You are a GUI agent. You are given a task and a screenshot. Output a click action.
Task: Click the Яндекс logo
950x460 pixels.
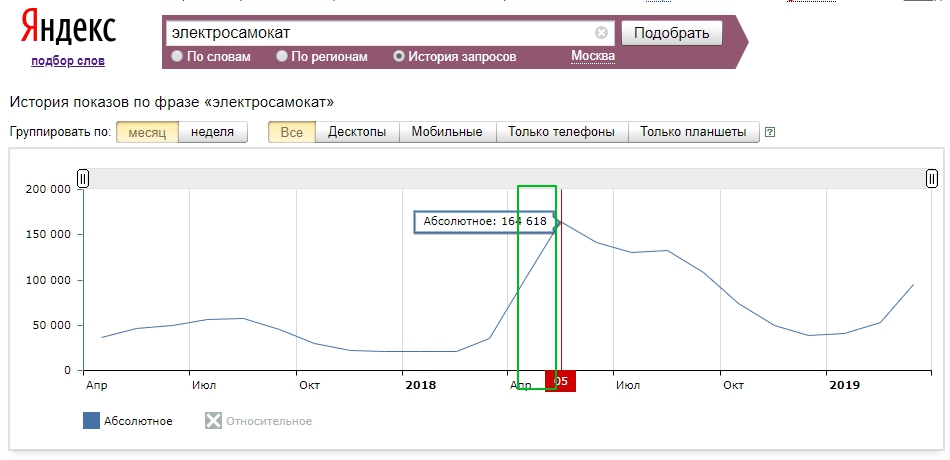(x=68, y=29)
